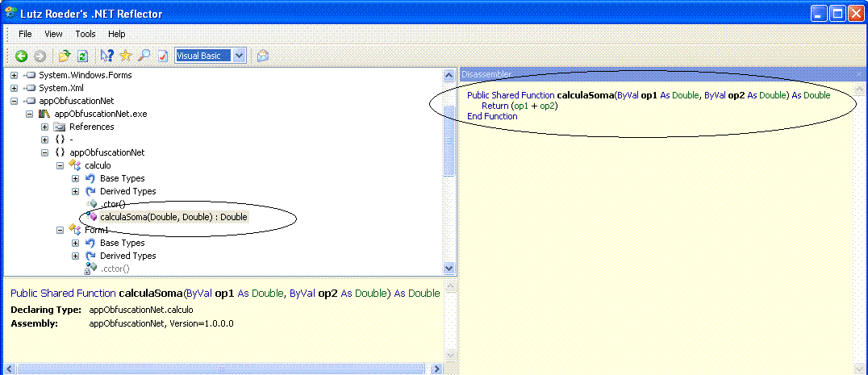
Task: Click appObfuscationNet.calculo declaring type text
Action: click(x=141, y=310)
